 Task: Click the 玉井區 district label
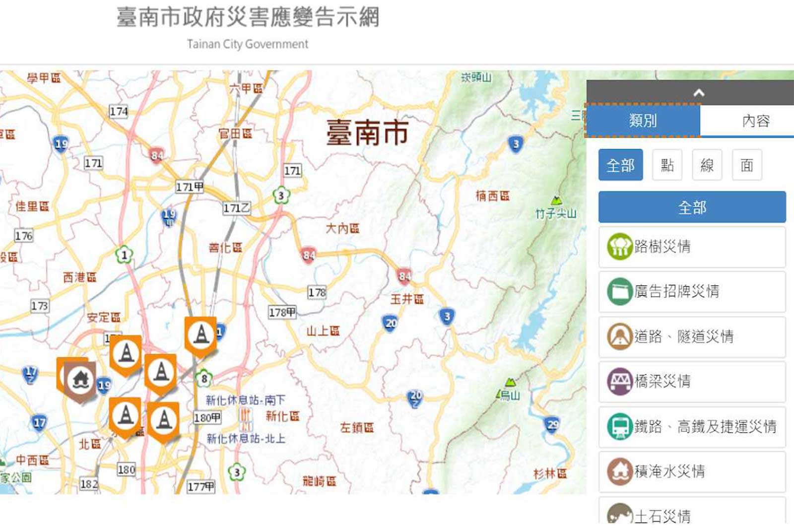(x=407, y=299)
